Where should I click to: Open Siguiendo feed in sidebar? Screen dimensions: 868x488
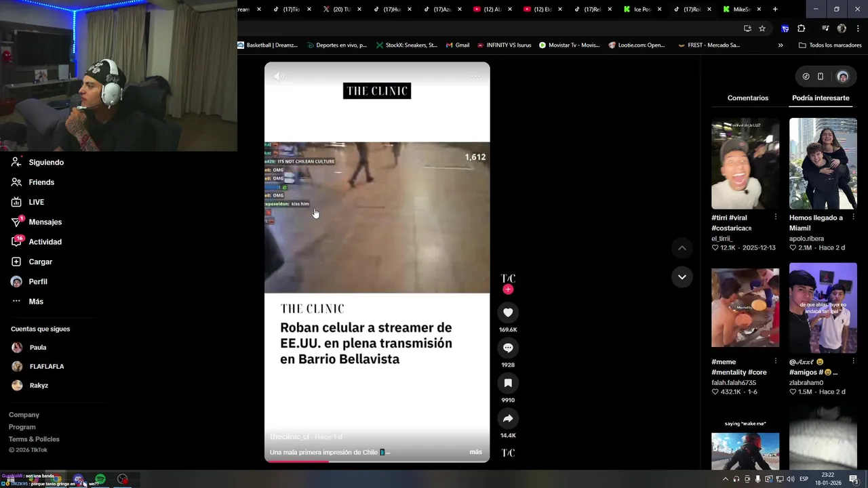pos(38,163)
